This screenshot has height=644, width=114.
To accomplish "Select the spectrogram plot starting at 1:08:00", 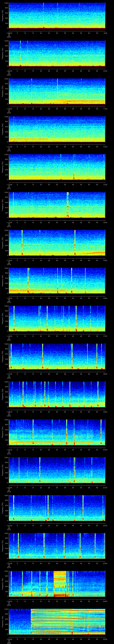I will click(57, 16).
